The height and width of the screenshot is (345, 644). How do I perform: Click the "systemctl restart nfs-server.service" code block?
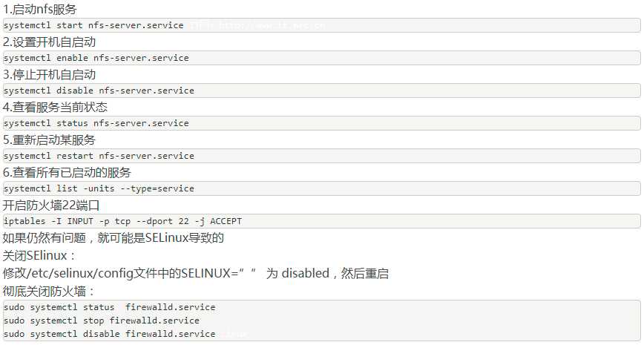point(99,156)
